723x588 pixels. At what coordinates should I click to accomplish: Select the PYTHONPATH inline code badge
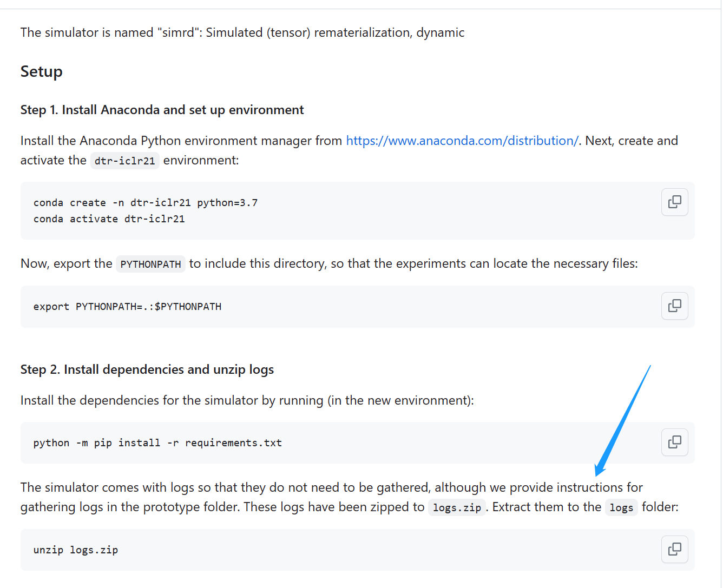(150, 263)
